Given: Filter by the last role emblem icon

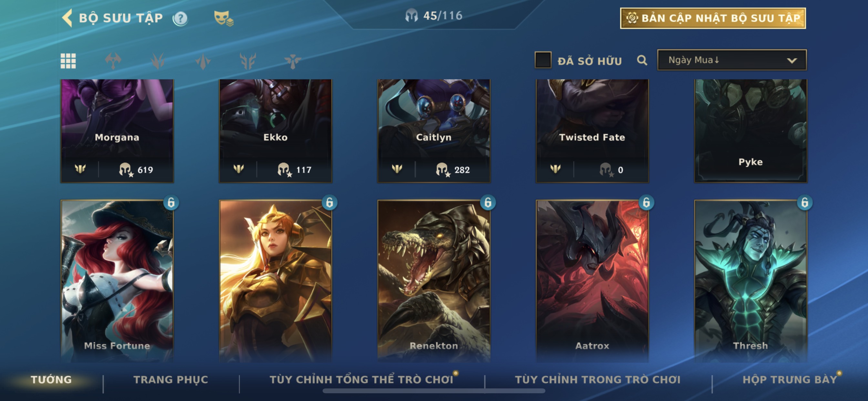Looking at the screenshot, I should click(x=293, y=61).
